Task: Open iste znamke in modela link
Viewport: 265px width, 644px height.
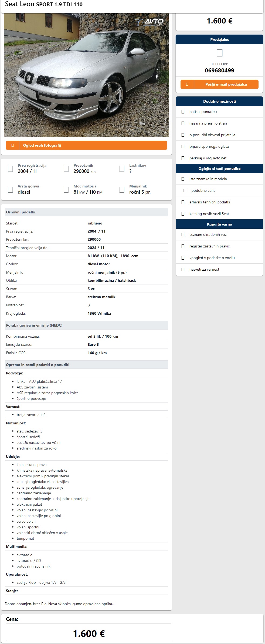Action: click(208, 179)
